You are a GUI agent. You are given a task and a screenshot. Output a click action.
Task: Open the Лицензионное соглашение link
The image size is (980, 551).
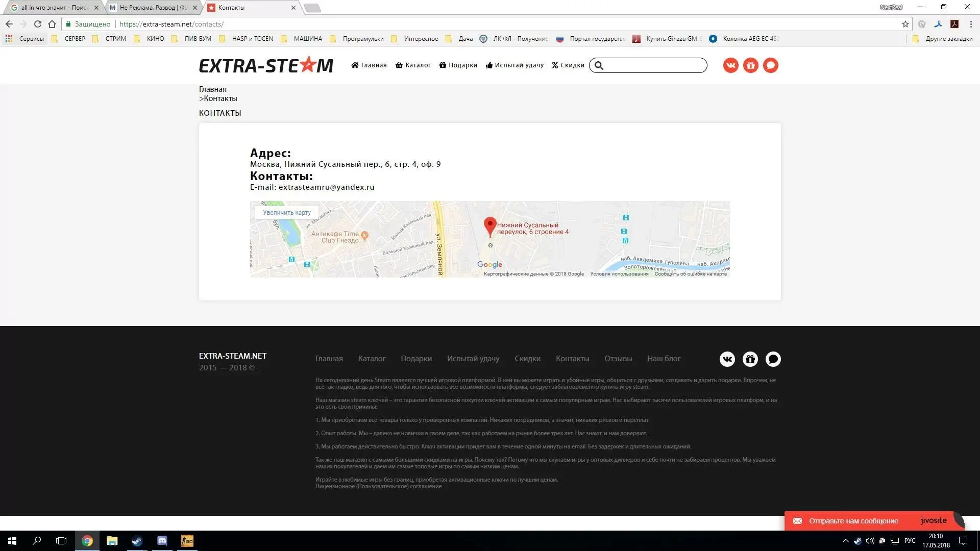coord(378,486)
